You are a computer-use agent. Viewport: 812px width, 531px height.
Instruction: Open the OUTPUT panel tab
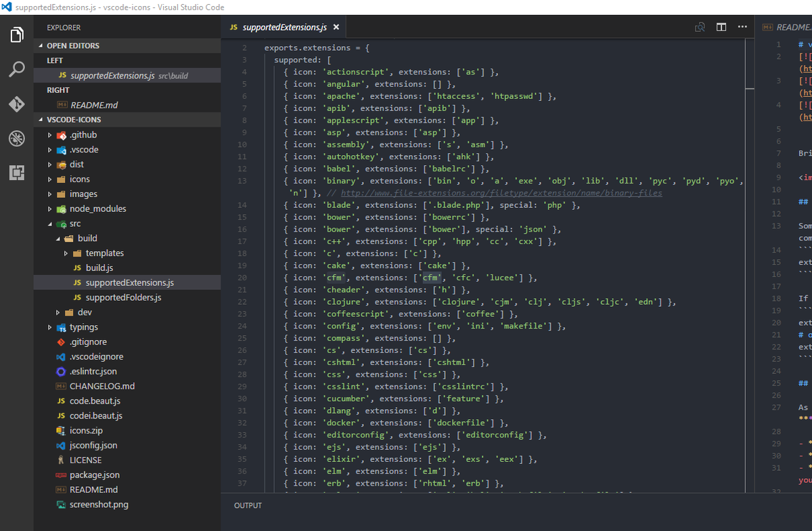point(248,505)
